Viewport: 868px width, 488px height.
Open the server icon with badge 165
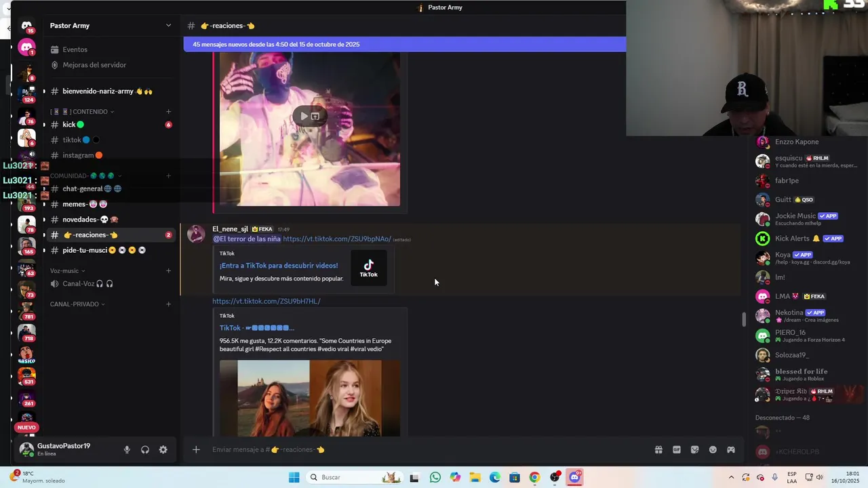pos(26,245)
